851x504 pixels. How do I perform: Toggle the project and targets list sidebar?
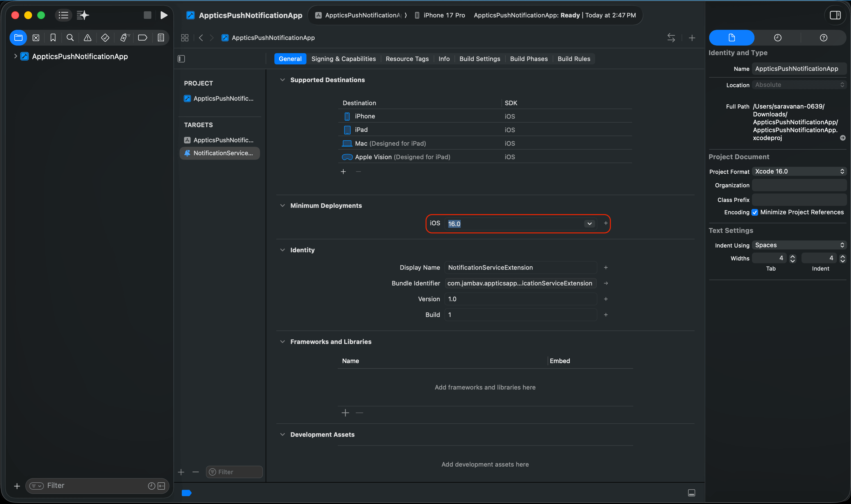182,59
